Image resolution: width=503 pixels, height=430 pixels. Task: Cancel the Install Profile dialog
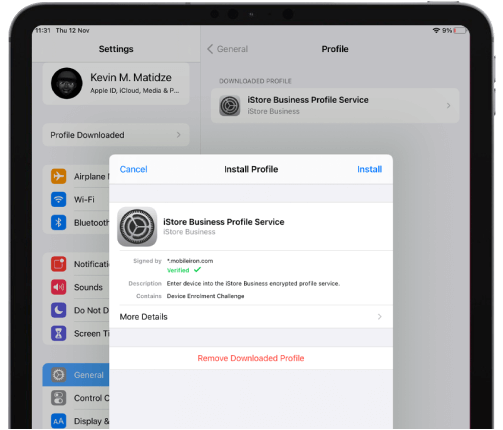tap(133, 169)
